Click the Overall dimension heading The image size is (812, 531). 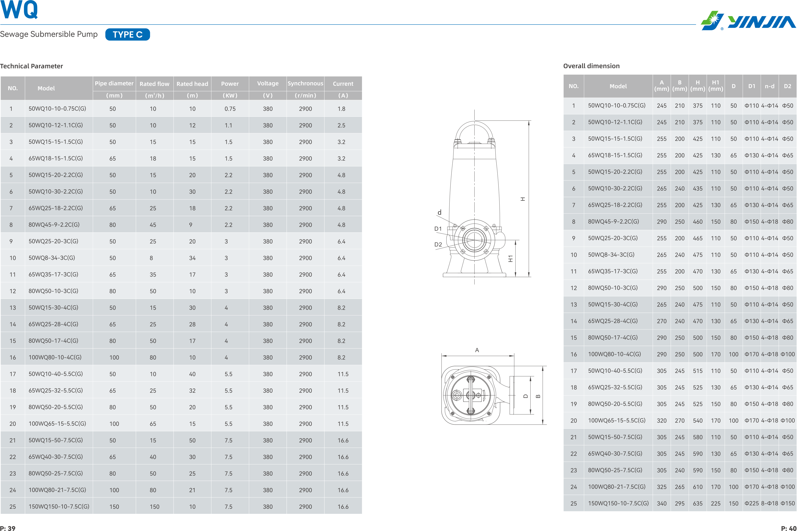tap(591, 66)
